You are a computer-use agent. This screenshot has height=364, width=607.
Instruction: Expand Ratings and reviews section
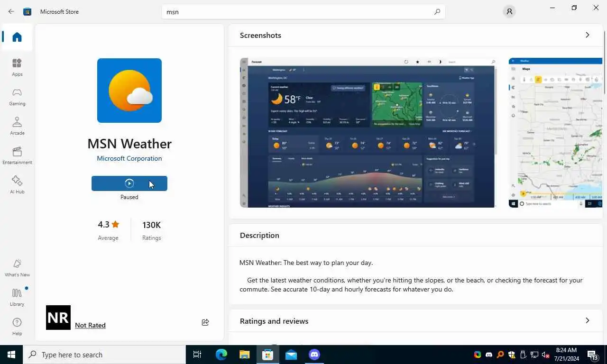tap(587, 321)
